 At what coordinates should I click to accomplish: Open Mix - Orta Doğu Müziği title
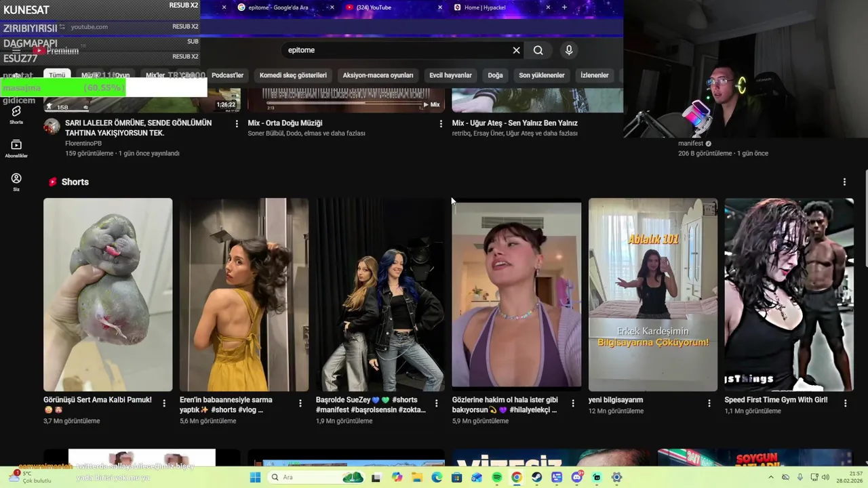285,123
